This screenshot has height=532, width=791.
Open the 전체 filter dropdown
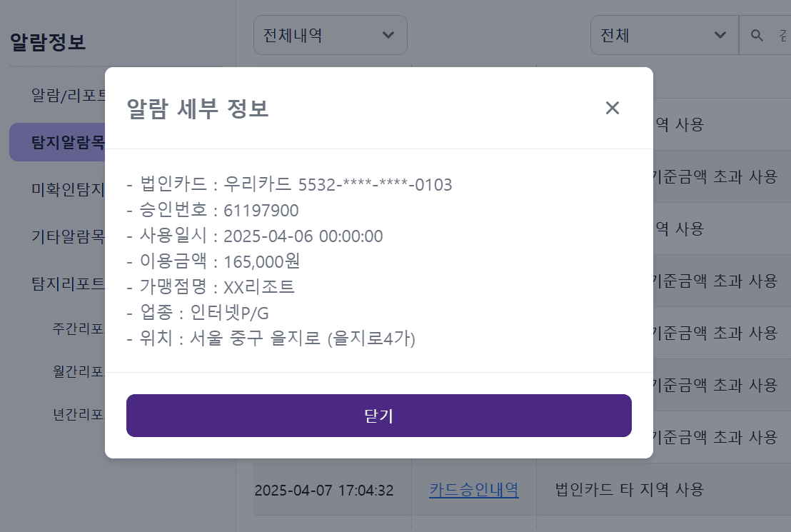(664, 34)
